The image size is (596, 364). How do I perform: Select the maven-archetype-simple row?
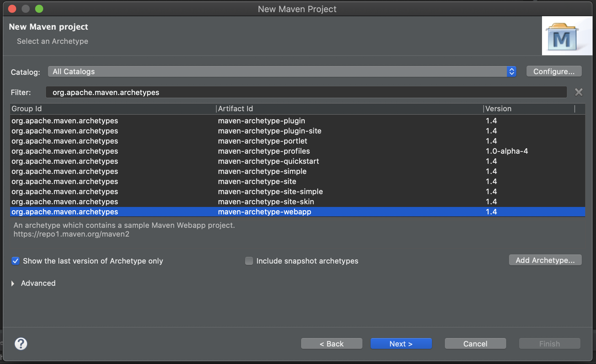(x=298, y=171)
